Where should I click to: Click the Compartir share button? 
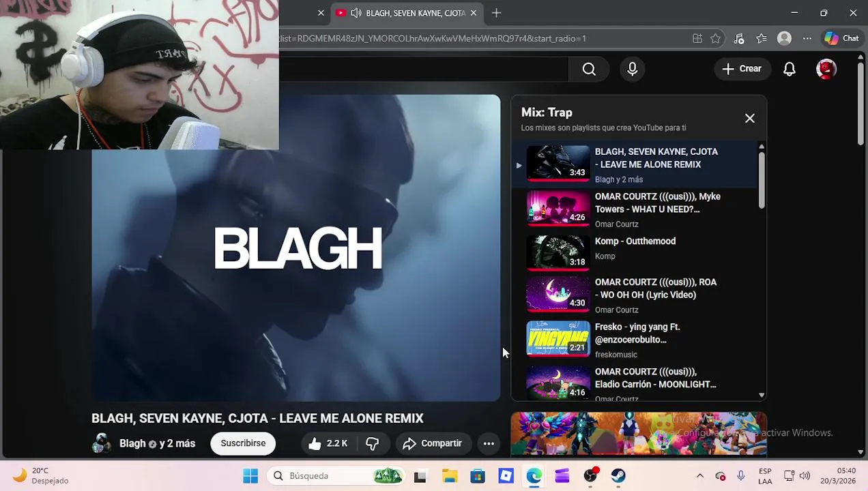tap(433, 443)
